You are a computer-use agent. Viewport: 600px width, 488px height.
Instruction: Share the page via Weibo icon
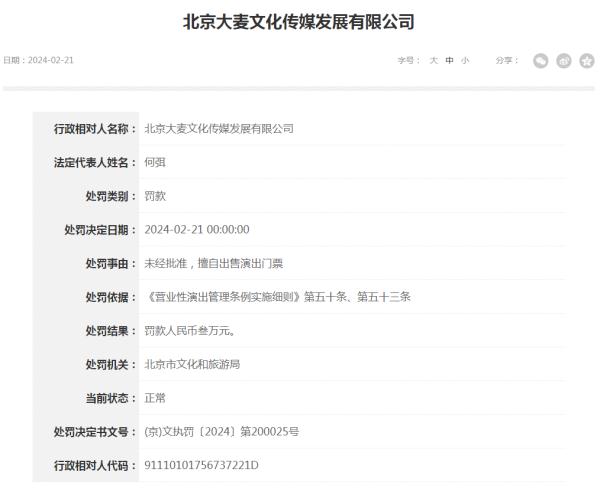pyautogui.click(x=564, y=60)
